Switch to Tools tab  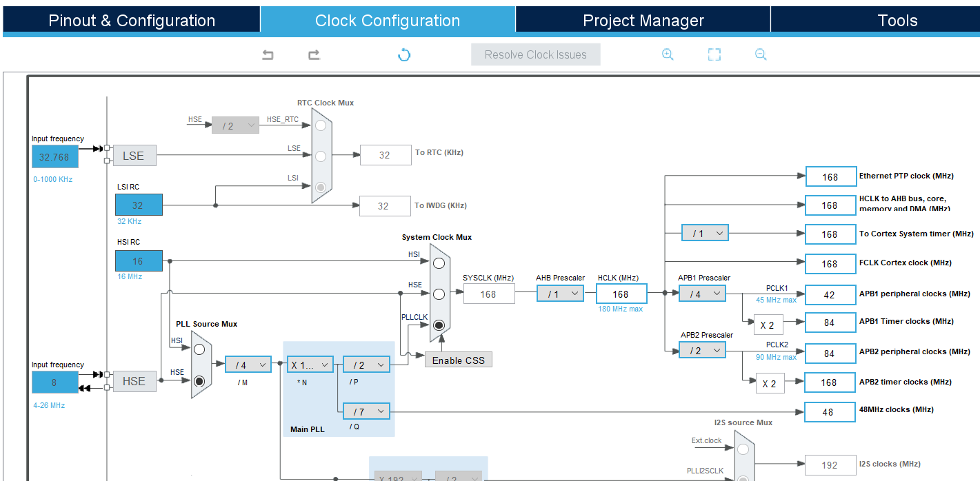click(897, 20)
